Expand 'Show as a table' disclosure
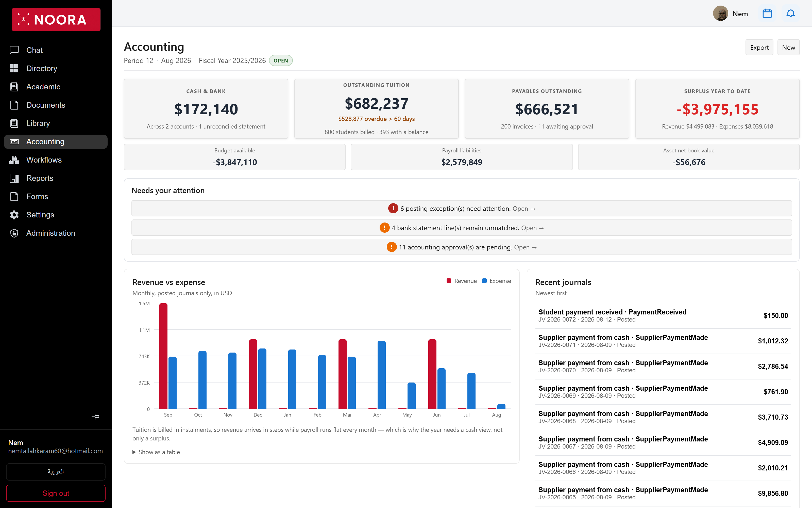Viewport: 812px width, 508px height. click(156, 452)
